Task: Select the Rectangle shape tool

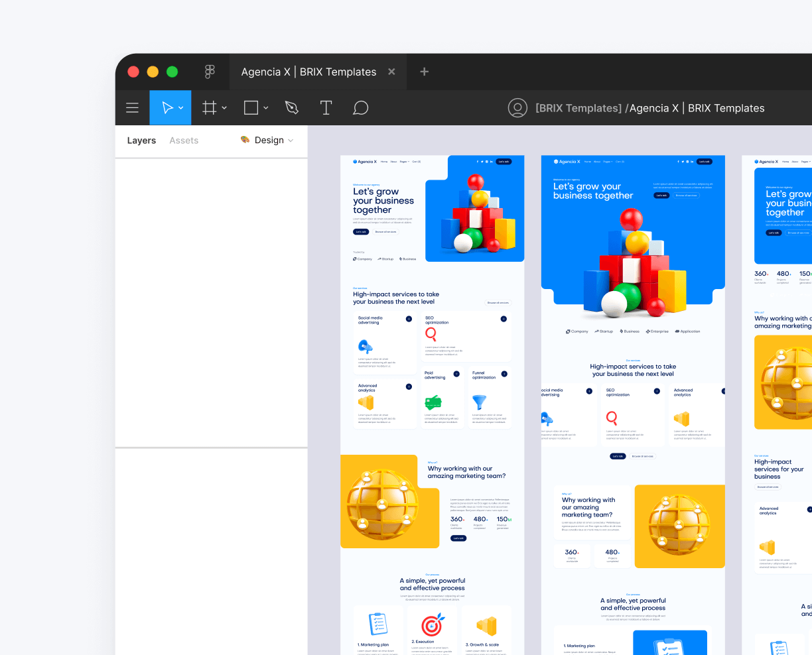Action: click(x=251, y=107)
